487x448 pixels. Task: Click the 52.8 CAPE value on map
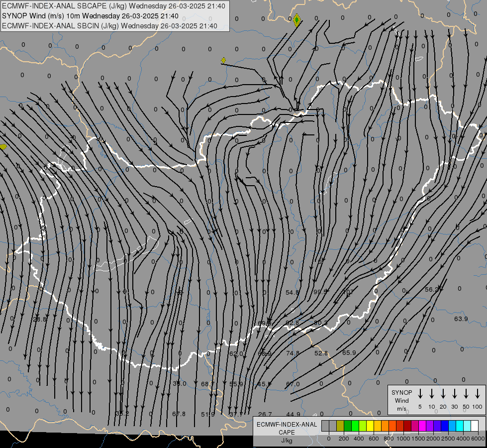pyautogui.click(x=321, y=353)
